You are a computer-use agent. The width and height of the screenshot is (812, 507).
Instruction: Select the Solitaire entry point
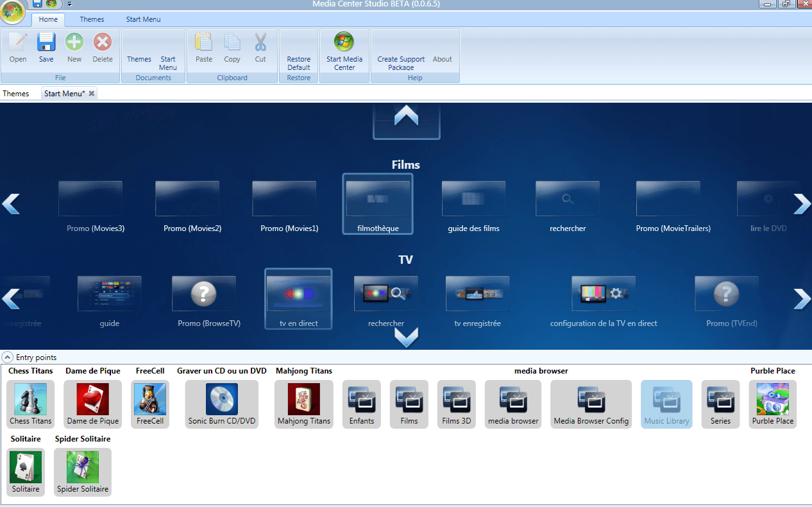(26, 472)
